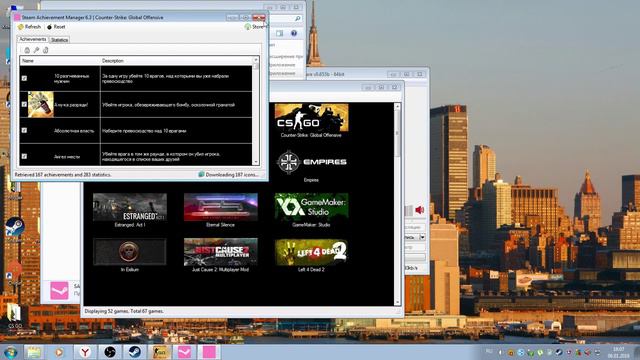The height and width of the screenshot is (360, 640).
Task: Sort achievements by Description column header
Action: point(176,61)
